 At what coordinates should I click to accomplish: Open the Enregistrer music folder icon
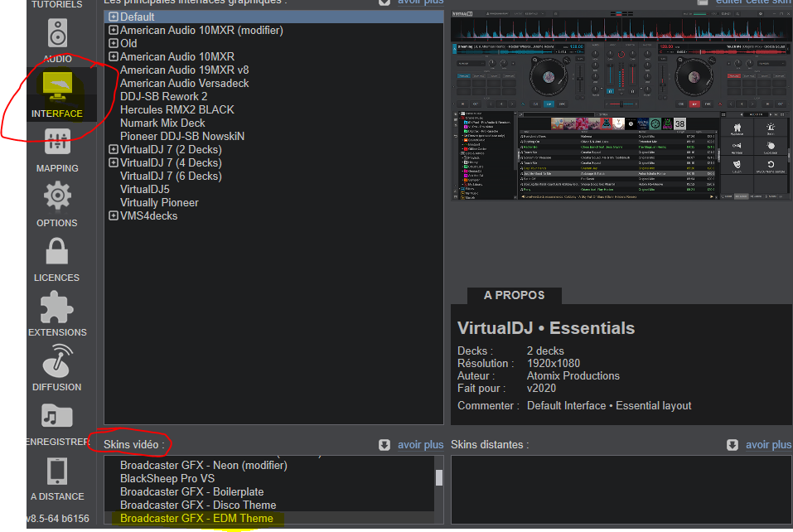[56, 416]
